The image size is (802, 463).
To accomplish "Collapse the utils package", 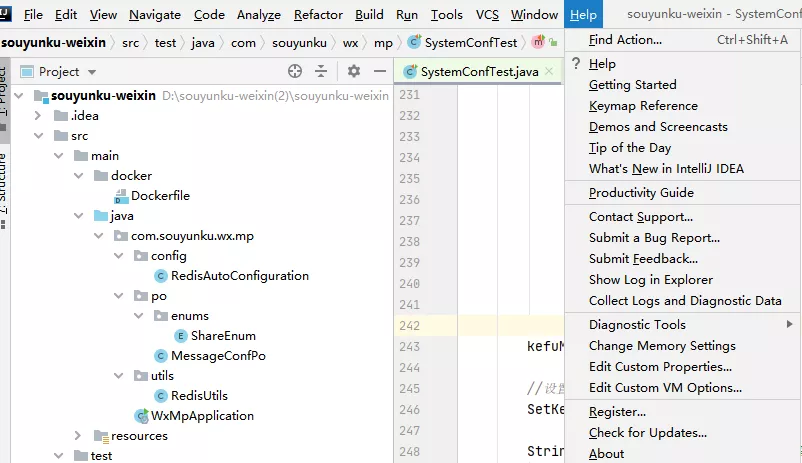I will pyautogui.click(x=119, y=376).
